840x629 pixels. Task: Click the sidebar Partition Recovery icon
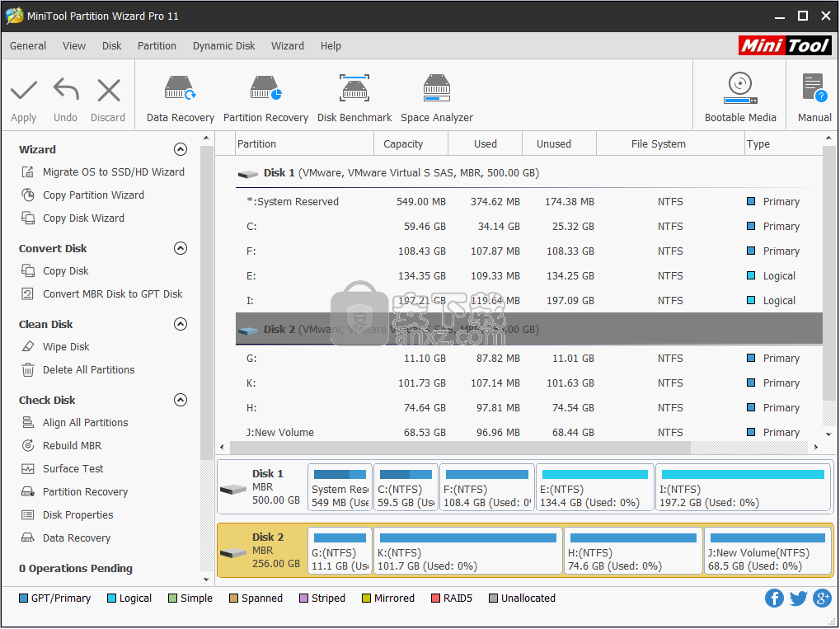[x=28, y=492]
